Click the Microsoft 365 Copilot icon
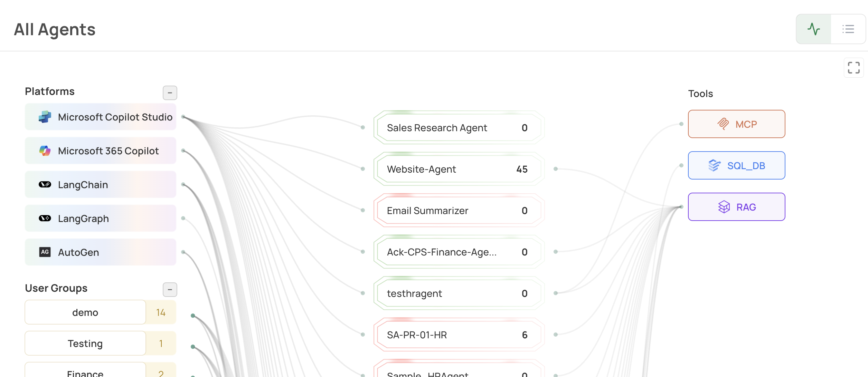This screenshot has height=377, width=868. coord(45,151)
